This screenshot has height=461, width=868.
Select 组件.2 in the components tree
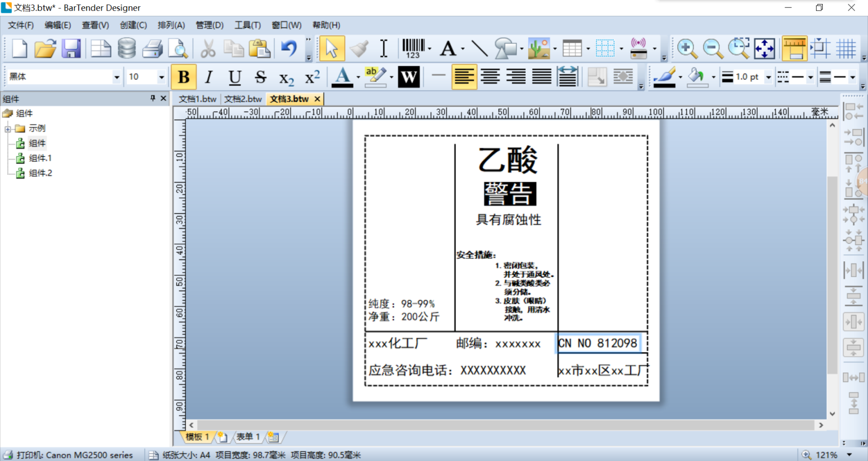40,173
